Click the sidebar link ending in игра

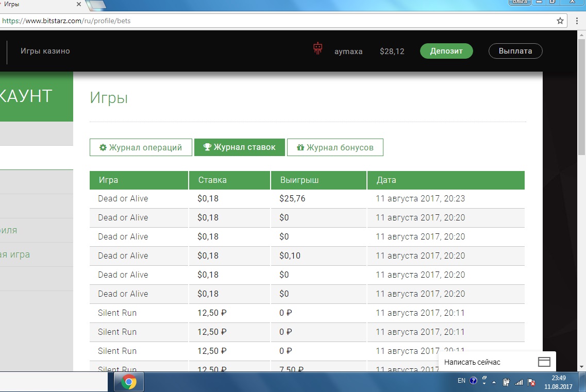15,254
